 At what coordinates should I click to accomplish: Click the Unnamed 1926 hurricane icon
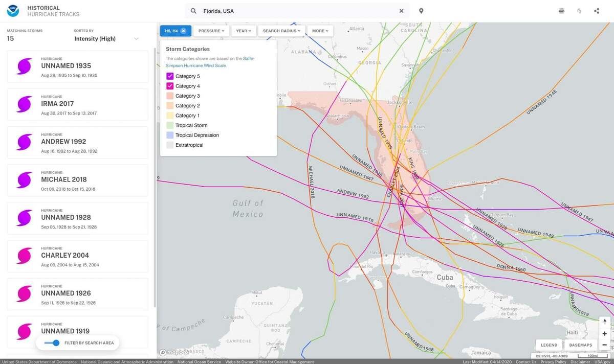24,293
